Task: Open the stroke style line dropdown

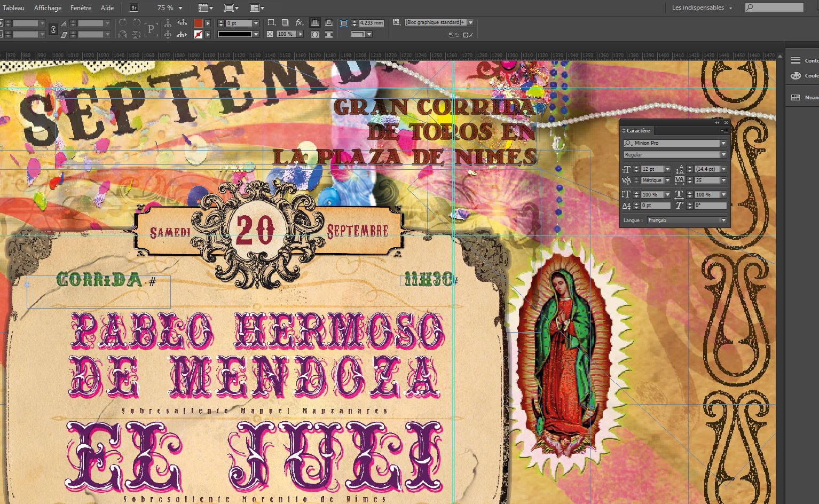Action: coord(256,34)
